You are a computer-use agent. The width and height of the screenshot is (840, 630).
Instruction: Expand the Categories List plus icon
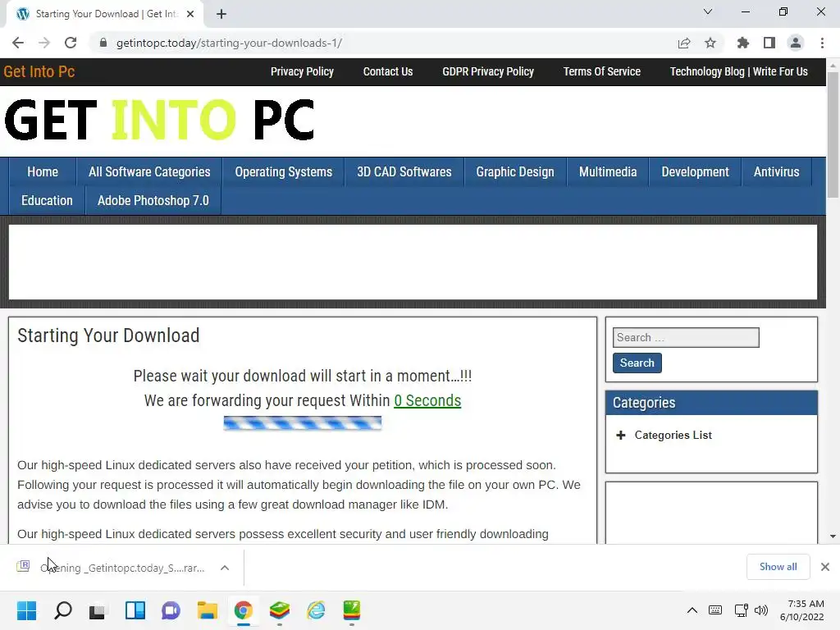(x=620, y=435)
